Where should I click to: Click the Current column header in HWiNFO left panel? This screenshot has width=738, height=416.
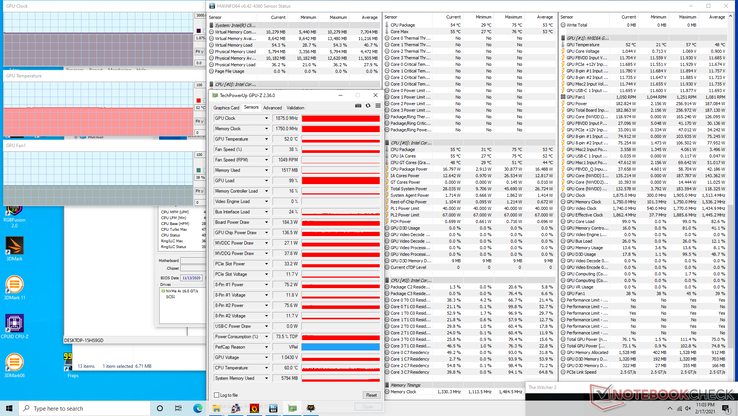pyautogui.click(x=278, y=17)
